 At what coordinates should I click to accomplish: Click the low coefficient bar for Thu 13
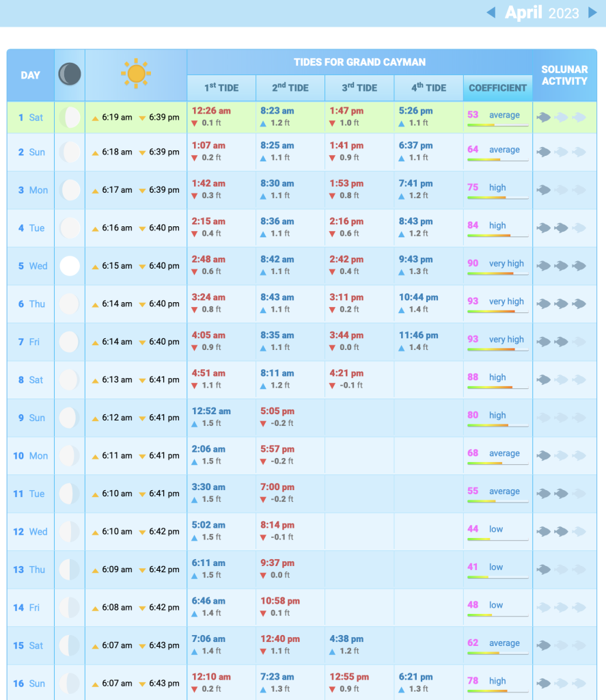pos(498,577)
